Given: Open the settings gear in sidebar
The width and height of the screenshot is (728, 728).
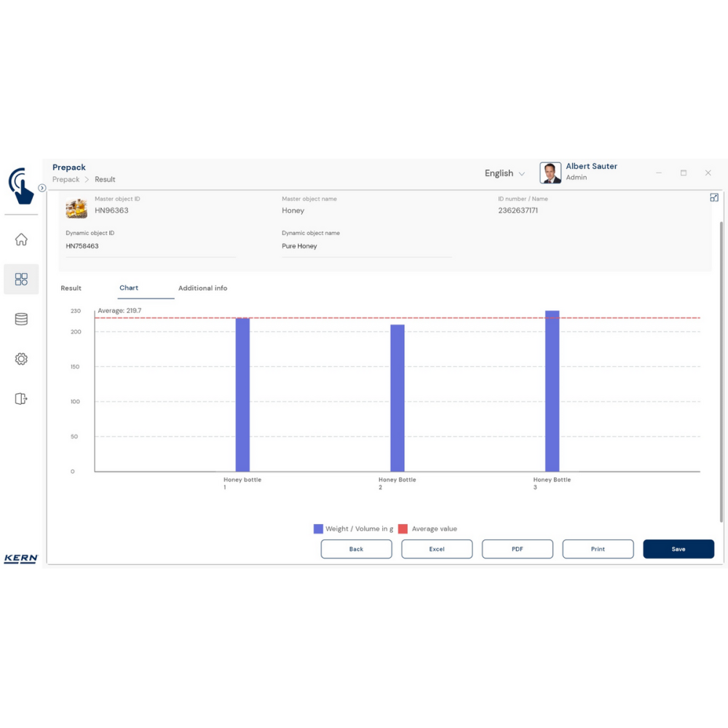Looking at the screenshot, I should tap(21, 359).
